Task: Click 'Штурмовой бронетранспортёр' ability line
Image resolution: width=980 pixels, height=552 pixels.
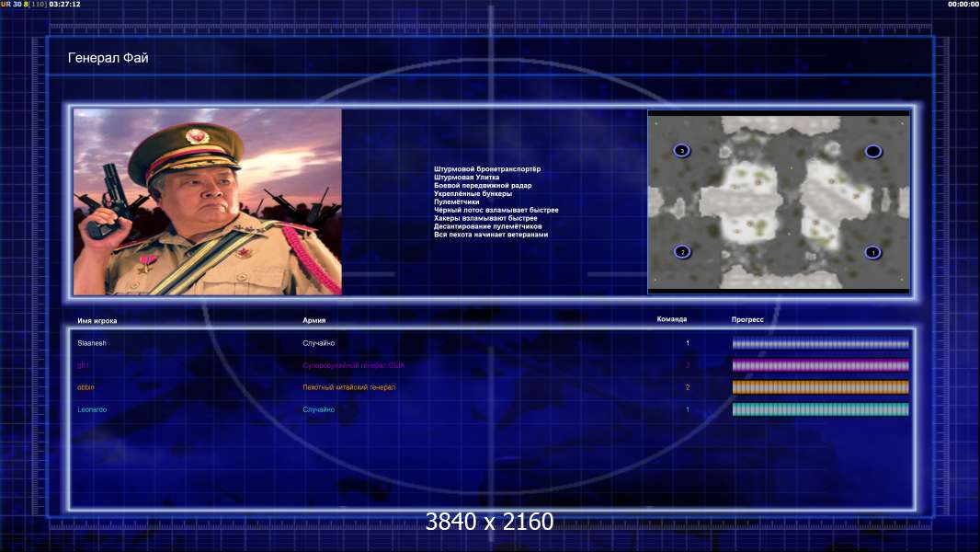Action: tap(487, 168)
